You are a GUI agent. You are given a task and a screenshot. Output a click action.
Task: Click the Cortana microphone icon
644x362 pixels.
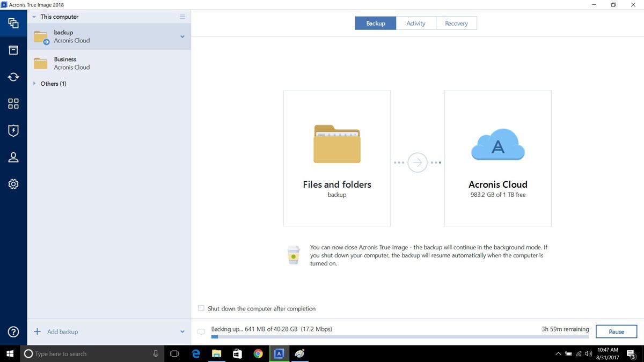156,353
